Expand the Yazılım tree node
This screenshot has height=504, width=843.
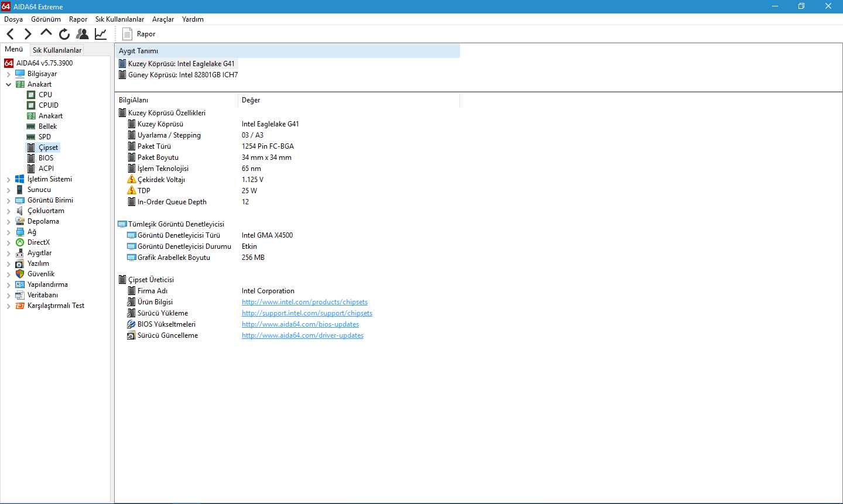[x=8, y=264]
